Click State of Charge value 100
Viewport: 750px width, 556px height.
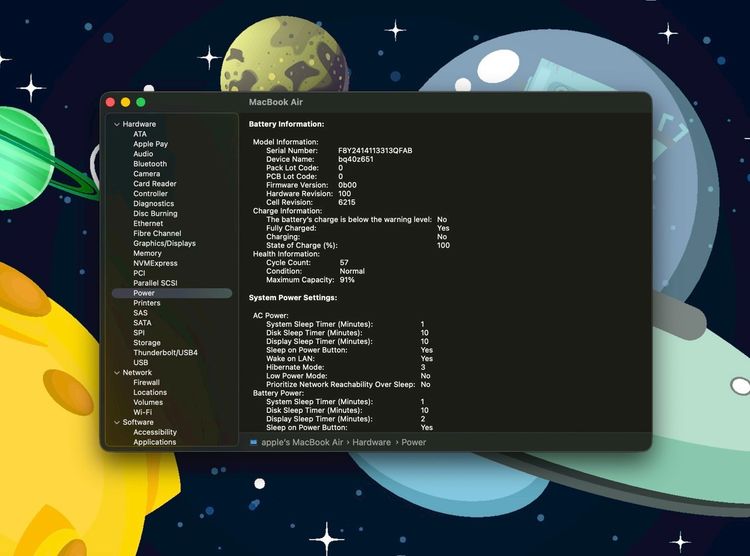coord(443,245)
